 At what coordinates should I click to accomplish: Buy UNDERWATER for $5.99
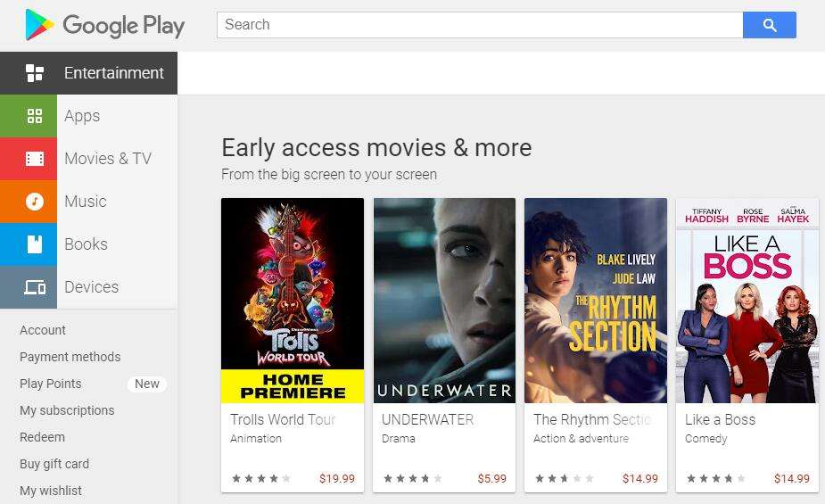click(x=492, y=479)
